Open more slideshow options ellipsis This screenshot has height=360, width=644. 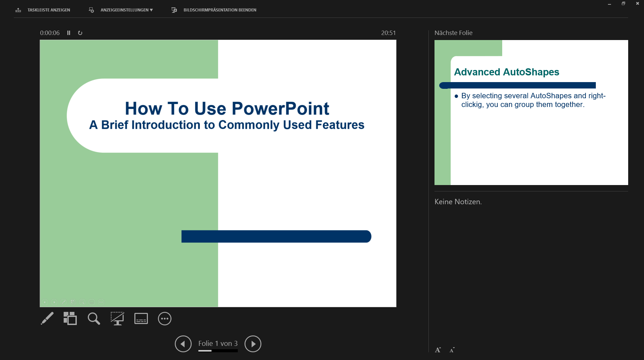click(164, 319)
